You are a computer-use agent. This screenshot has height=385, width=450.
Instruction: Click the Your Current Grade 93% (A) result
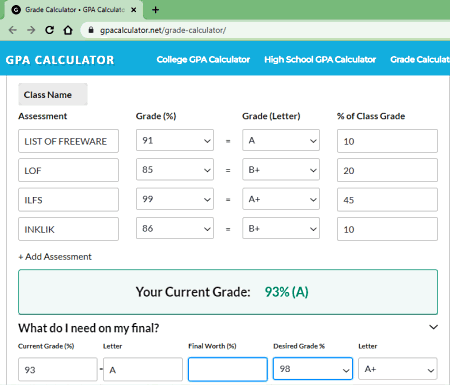click(228, 292)
